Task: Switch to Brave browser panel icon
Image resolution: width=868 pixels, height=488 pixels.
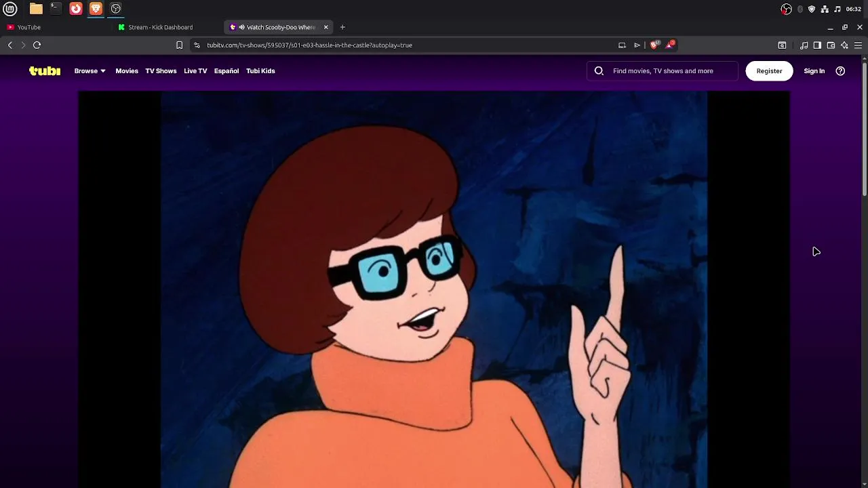Action: point(96,9)
